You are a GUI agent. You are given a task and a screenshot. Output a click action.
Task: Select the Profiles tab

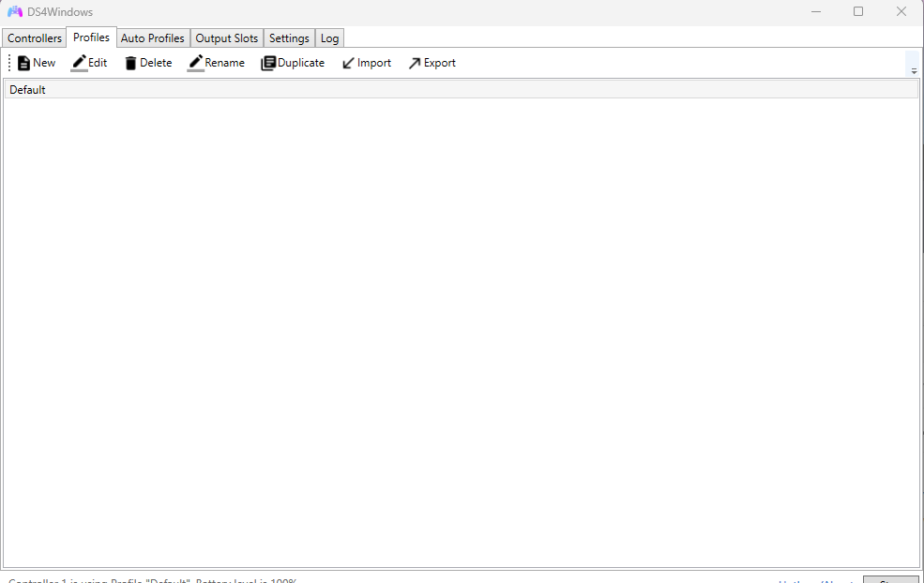91,37
